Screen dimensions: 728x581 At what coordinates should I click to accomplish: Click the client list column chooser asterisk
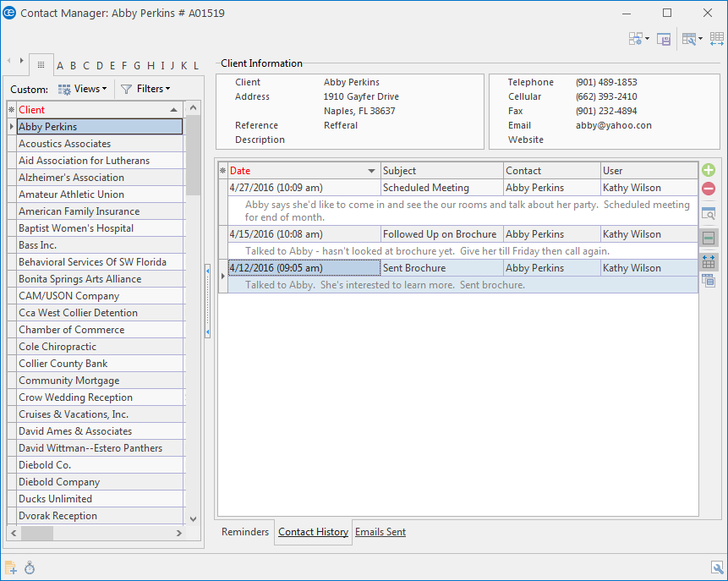12,110
